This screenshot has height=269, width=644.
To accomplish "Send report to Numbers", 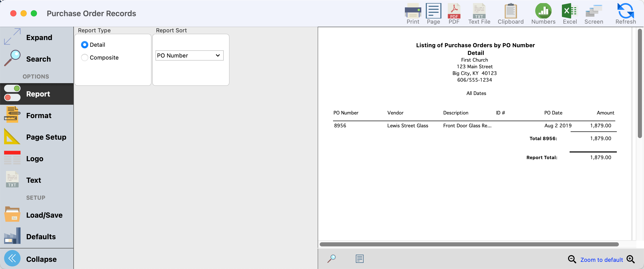I will click(543, 14).
